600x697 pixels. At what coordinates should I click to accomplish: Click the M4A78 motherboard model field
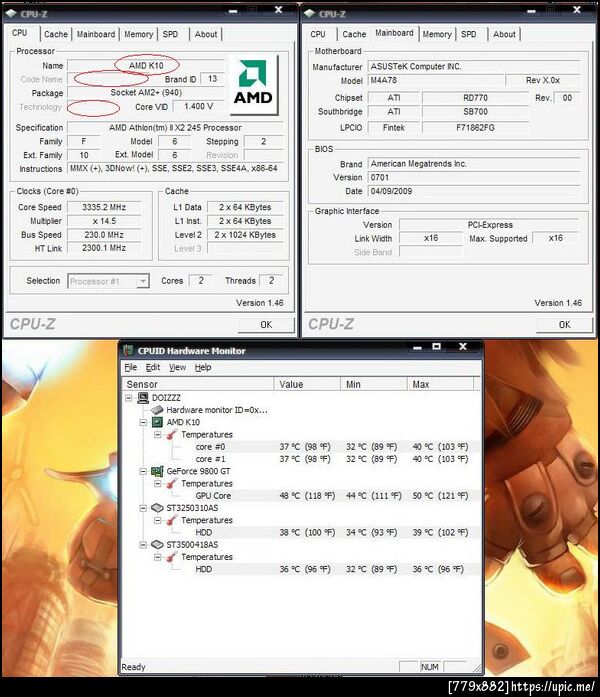pyautogui.click(x=436, y=80)
